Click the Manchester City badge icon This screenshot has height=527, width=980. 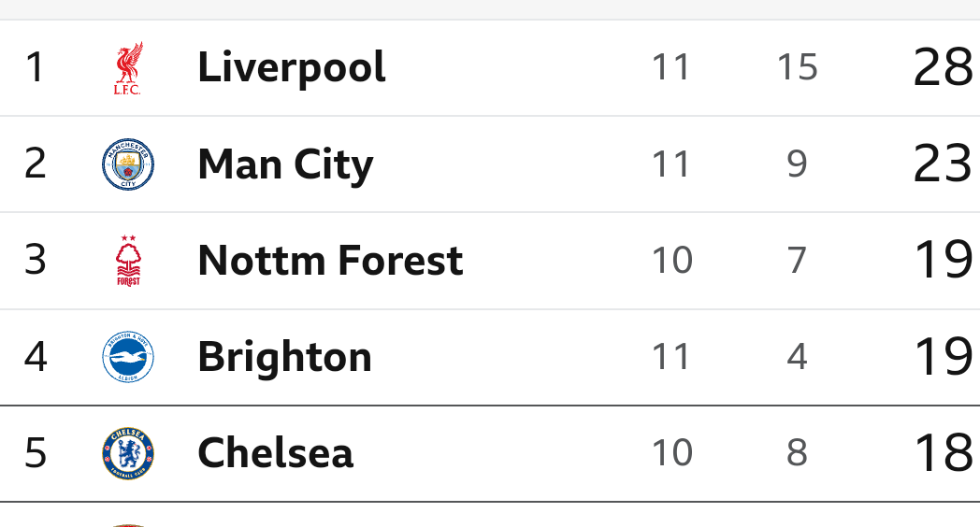128,164
